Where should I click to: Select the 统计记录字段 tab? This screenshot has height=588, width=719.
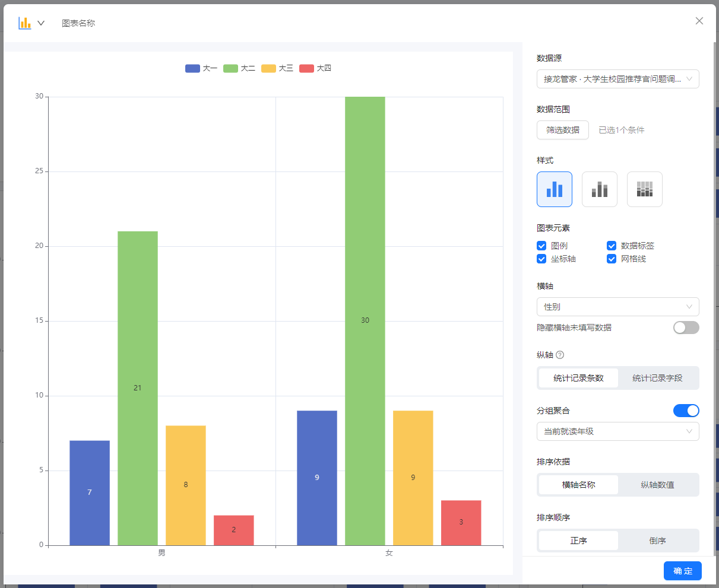click(657, 378)
